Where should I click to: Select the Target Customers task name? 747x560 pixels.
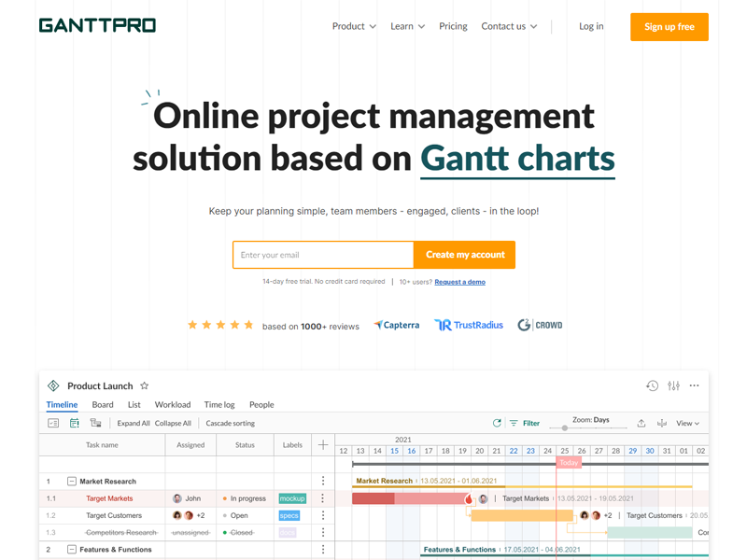point(114,516)
